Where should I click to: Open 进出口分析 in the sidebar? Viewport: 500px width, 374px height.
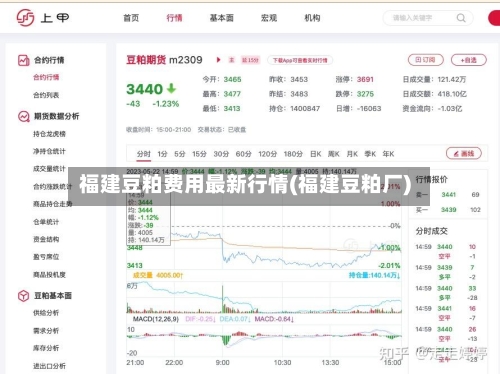[x=49, y=366]
